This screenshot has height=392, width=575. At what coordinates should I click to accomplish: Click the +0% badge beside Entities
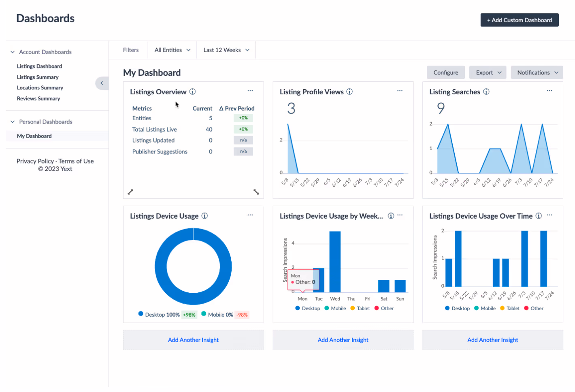coord(243,118)
